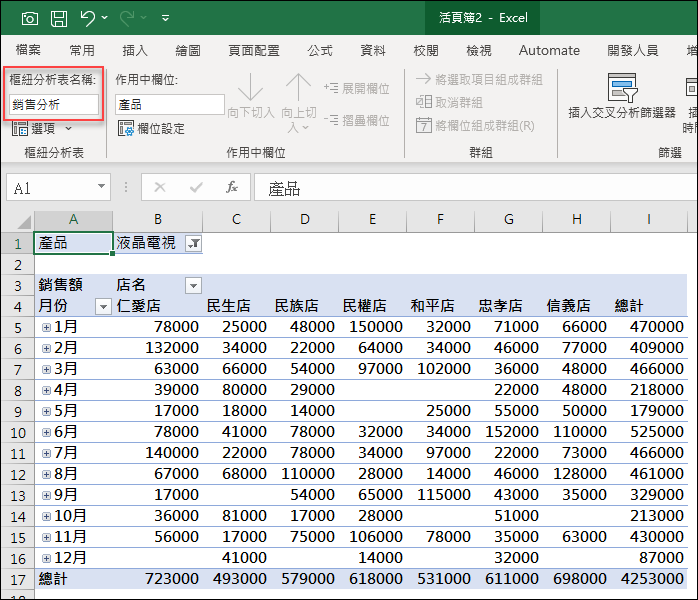Open the 欄位設定 field settings
The height and width of the screenshot is (600, 698).
pos(151,128)
